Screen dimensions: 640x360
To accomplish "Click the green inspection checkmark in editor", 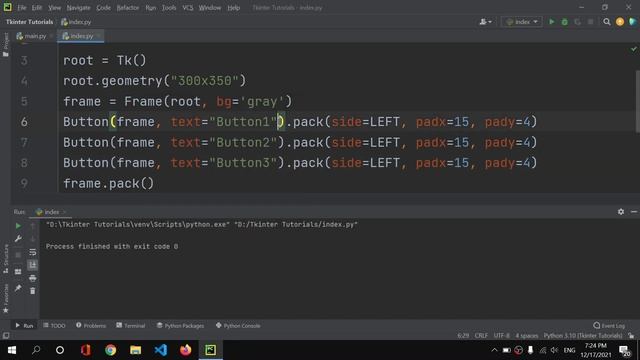I will click(633, 49).
